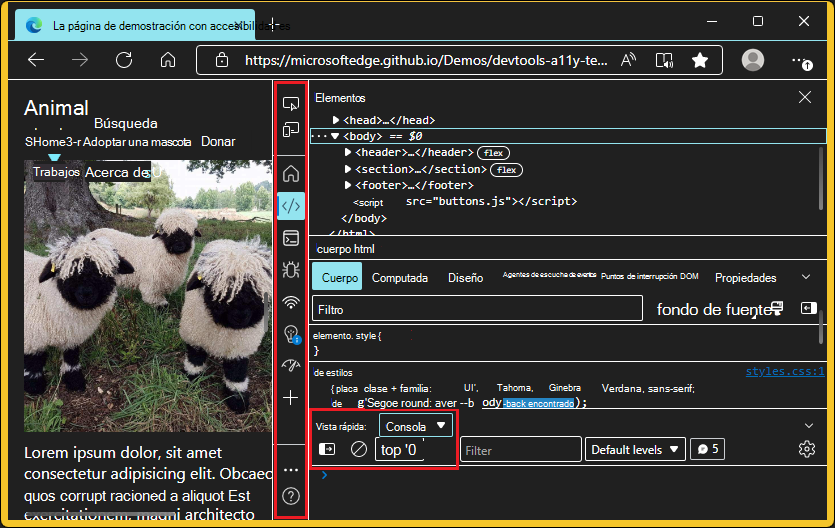
Task: Click the elemento. style rule selector
Action: click(347, 336)
